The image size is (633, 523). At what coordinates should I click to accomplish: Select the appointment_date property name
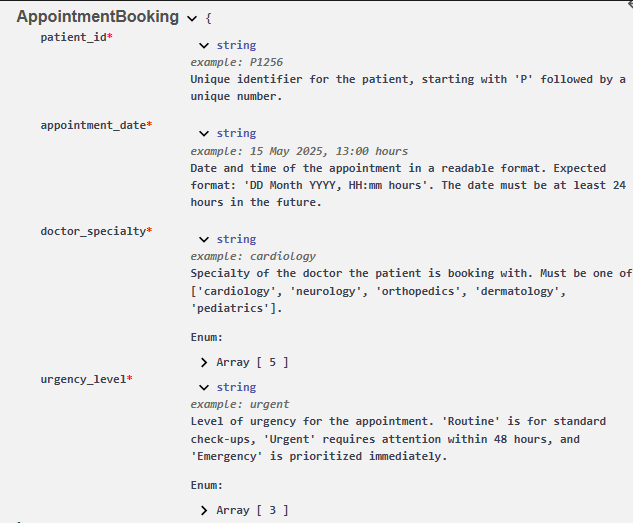tap(93, 126)
